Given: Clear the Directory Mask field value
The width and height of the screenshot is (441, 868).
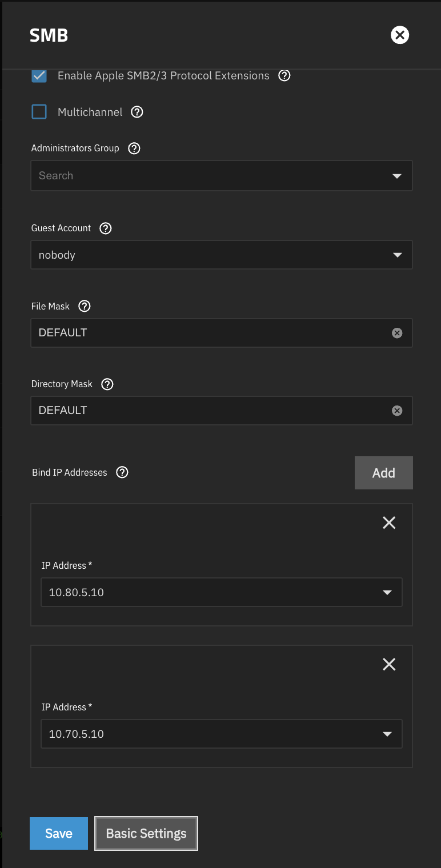Looking at the screenshot, I should click(397, 411).
